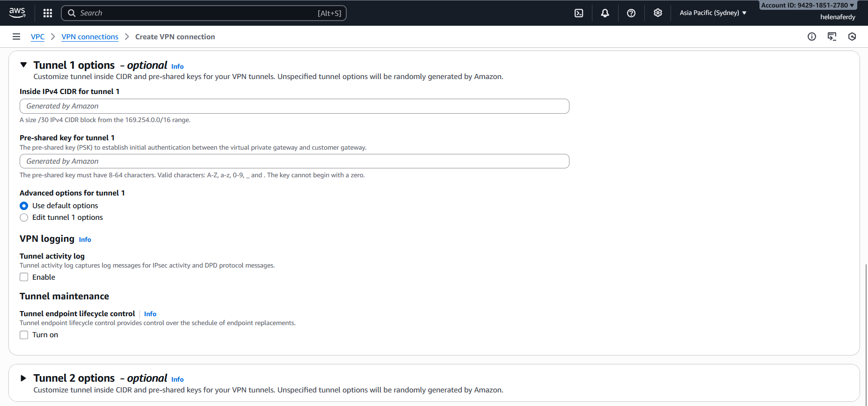Open the settings gear in header

click(657, 13)
